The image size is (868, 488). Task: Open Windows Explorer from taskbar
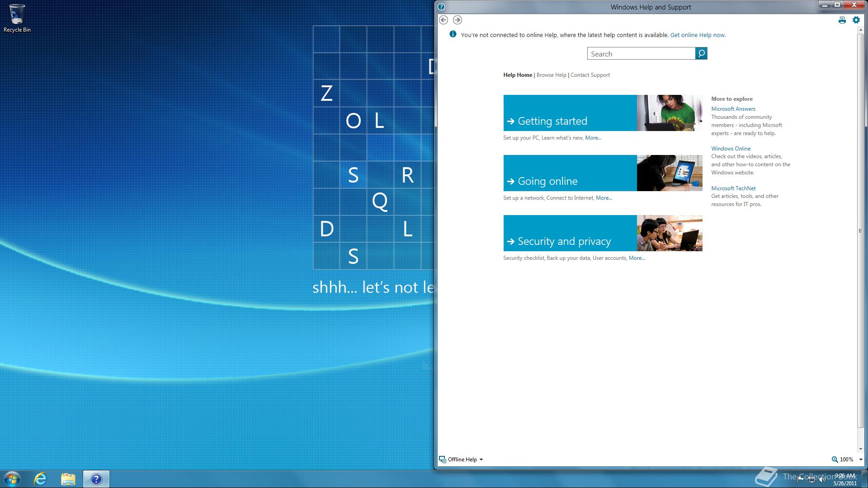pos(68,479)
